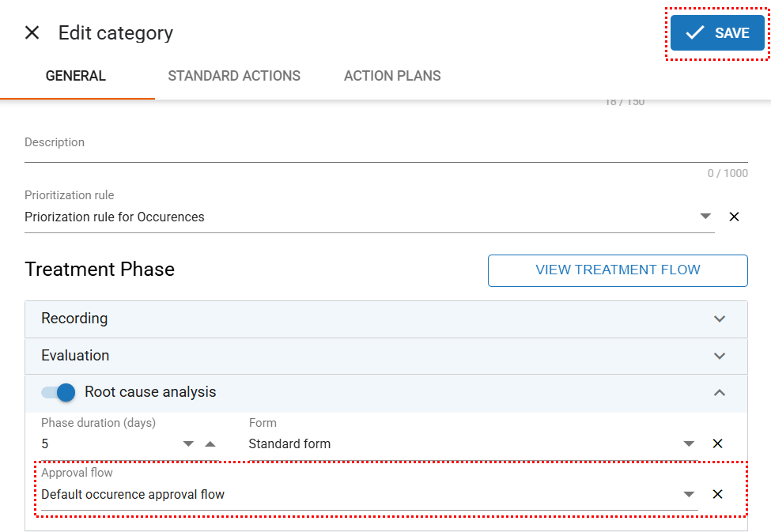
Task: Open the Form dropdown list
Action: [x=689, y=443]
